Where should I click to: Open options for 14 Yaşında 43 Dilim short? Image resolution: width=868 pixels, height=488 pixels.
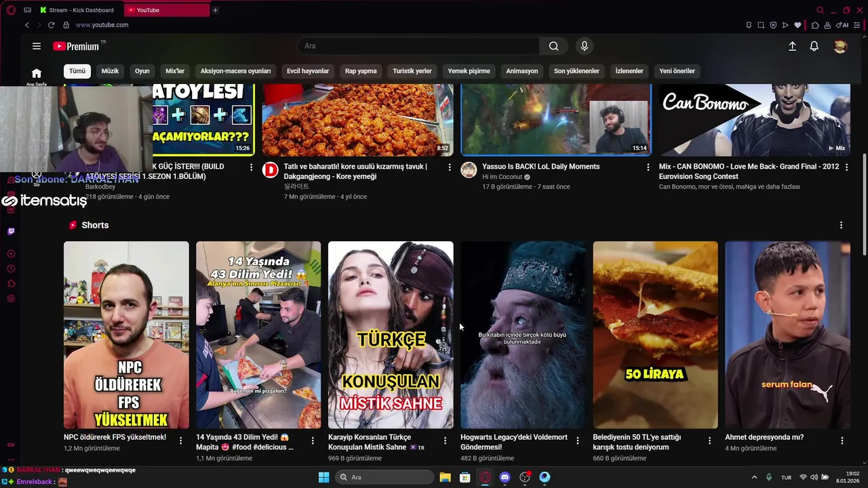(x=313, y=441)
